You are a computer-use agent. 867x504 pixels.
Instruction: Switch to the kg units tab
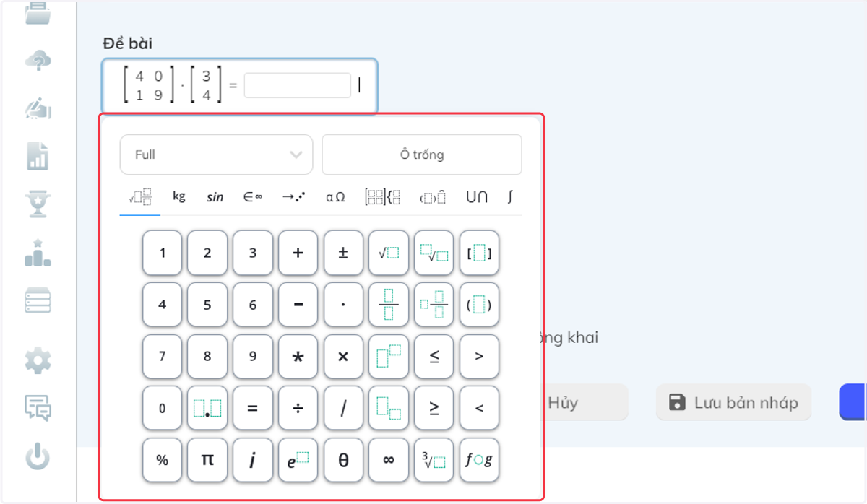coord(179,196)
